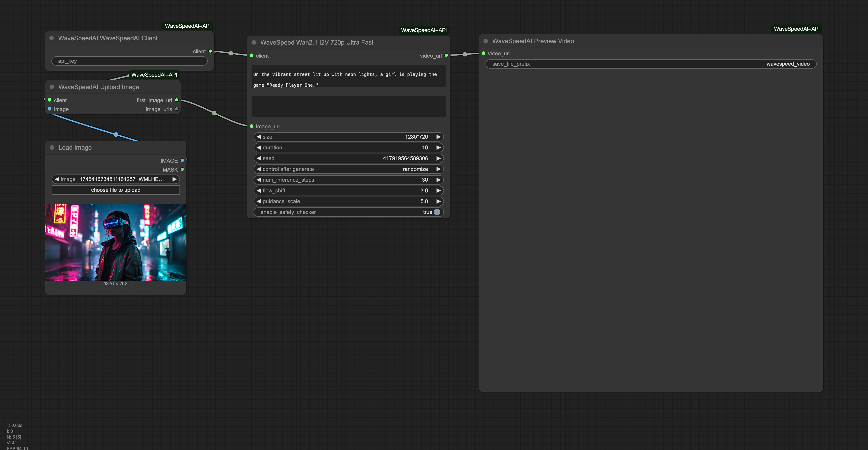
Task: Click the IMAGE output port on Load Image
Action: [182, 160]
